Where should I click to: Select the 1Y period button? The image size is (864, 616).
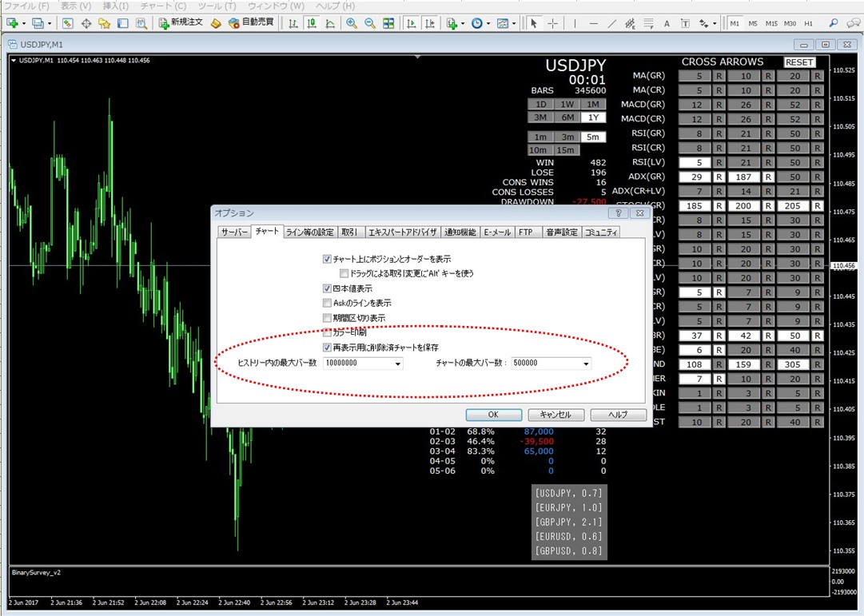click(x=593, y=117)
